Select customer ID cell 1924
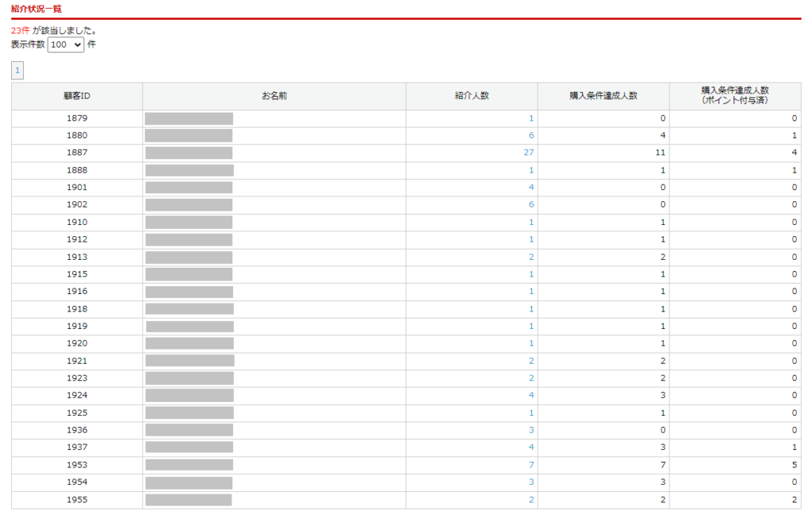The height and width of the screenshot is (519, 812). [77, 395]
